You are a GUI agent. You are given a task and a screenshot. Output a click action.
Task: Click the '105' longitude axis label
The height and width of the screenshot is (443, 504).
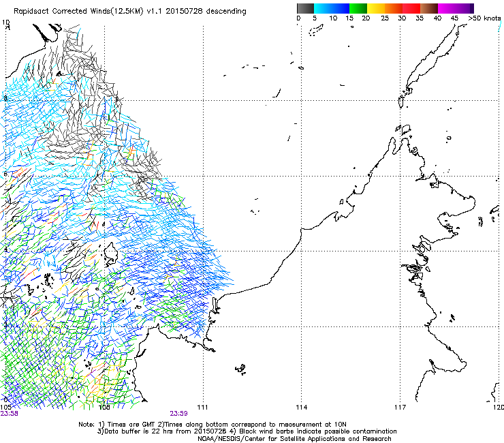coord(5,408)
